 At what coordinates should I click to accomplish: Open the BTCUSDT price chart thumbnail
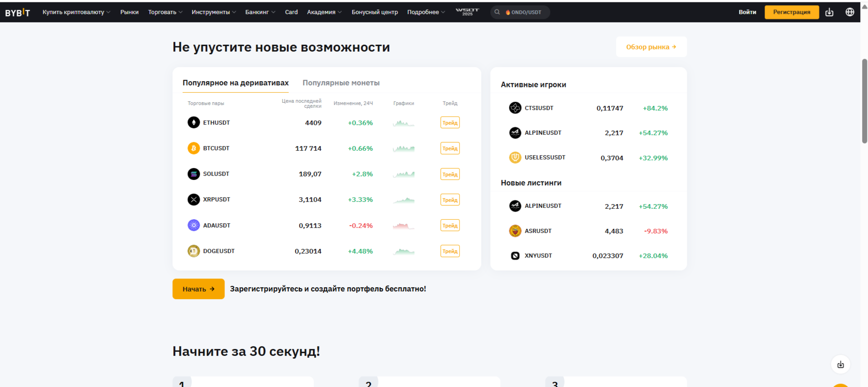pos(403,148)
